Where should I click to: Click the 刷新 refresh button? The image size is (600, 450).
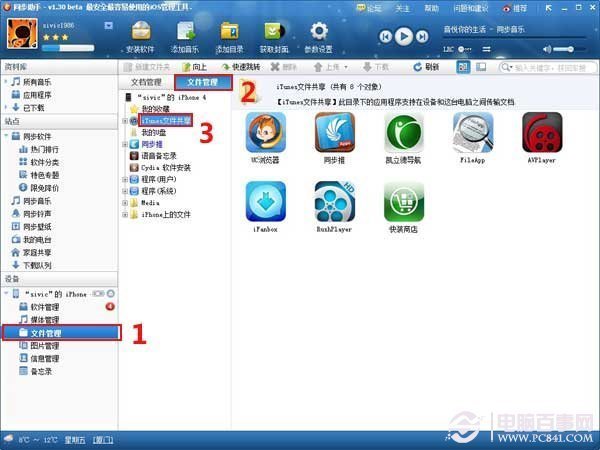[426, 67]
